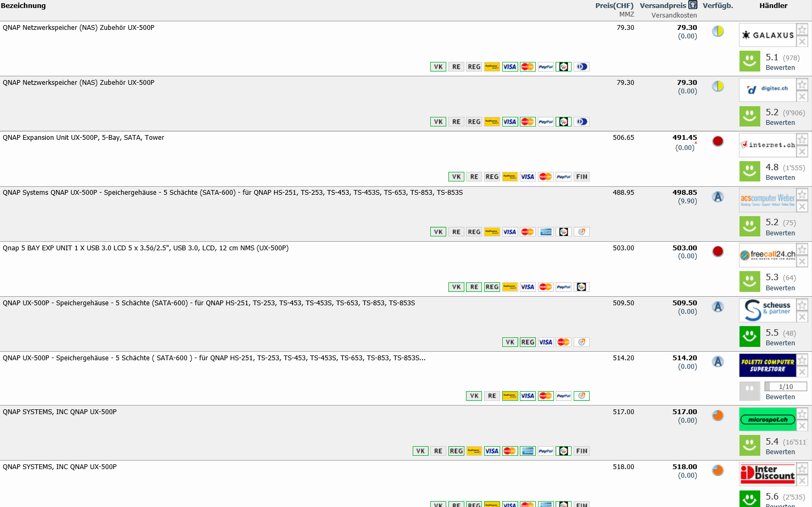
Task: Click the green smiley rating for digitec.ch
Action: point(750,116)
